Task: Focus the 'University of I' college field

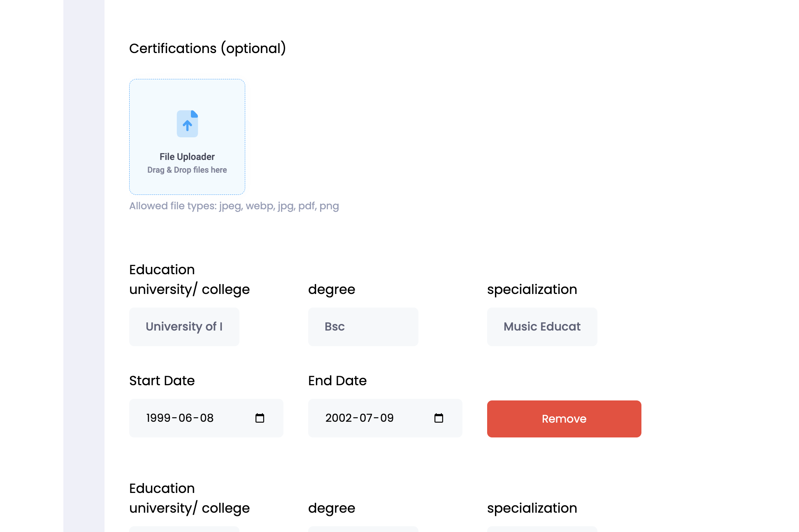Action: [184, 327]
